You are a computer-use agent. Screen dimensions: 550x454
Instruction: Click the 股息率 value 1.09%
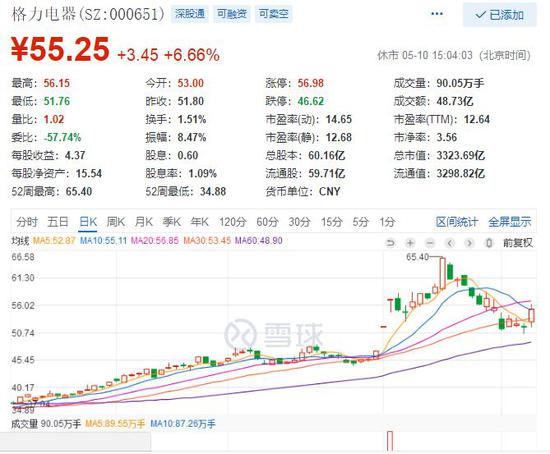pyautogui.click(x=202, y=173)
